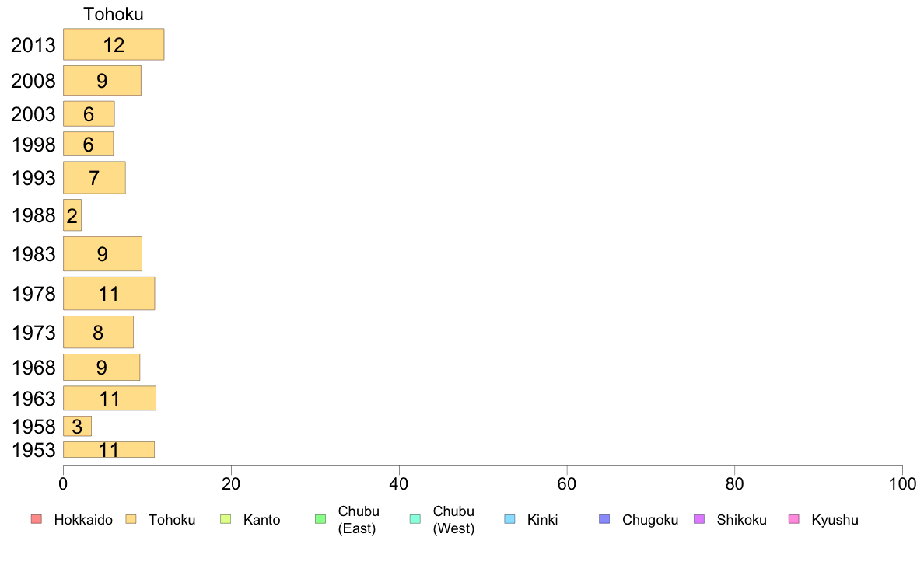Click the 100 tick on the x-axis

[902, 483]
